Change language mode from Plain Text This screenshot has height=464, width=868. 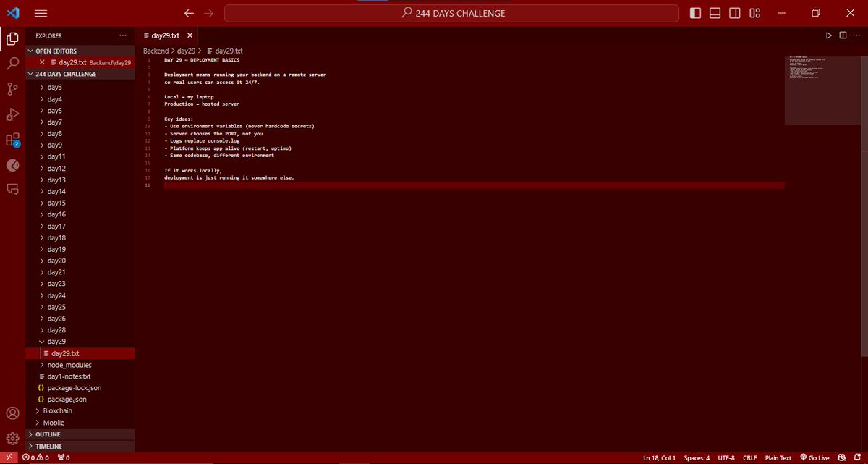(x=778, y=457)
